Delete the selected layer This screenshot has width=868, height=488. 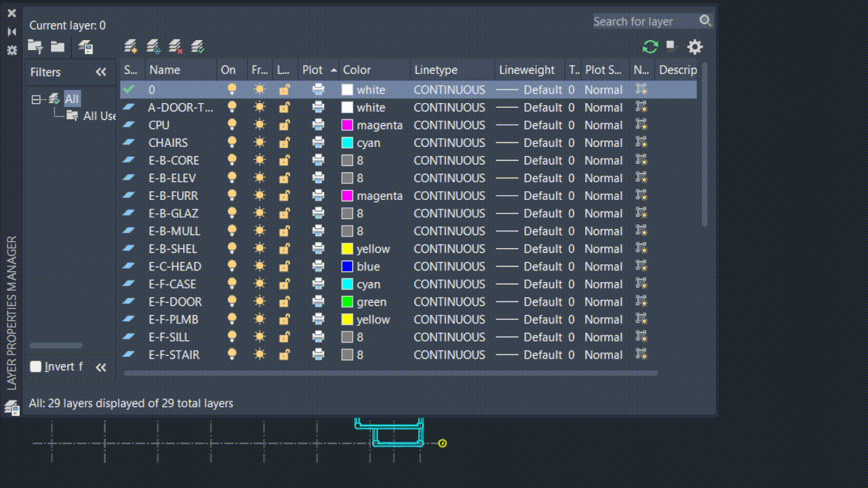point(176,47)
